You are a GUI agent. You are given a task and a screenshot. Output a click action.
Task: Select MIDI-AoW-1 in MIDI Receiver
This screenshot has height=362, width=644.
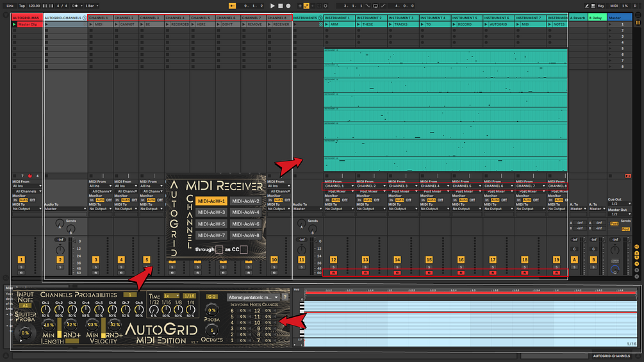(211, 201)
